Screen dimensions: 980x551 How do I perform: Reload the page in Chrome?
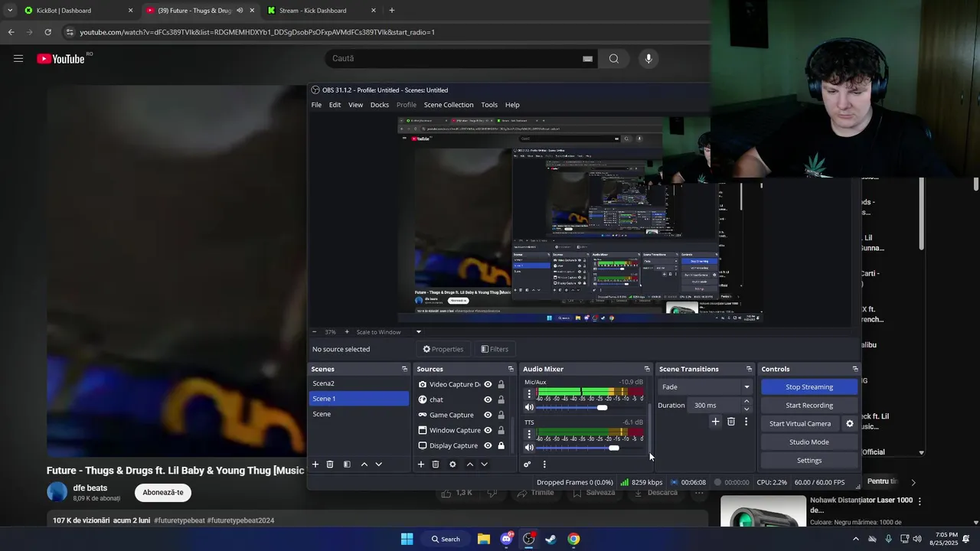coord(47,32)
